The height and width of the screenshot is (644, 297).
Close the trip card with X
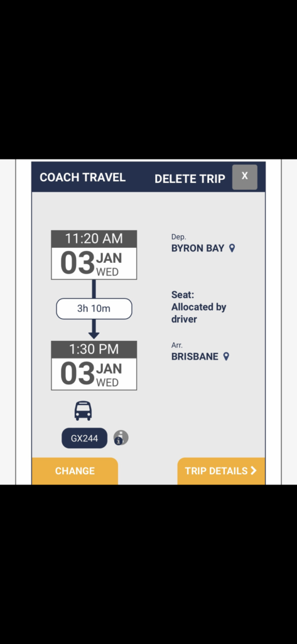click(x=245, y=177)
